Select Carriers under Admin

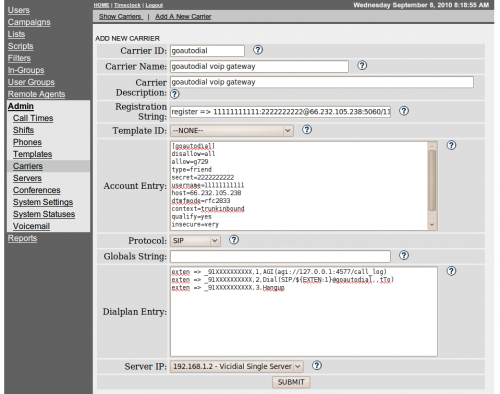click(28, 166)
